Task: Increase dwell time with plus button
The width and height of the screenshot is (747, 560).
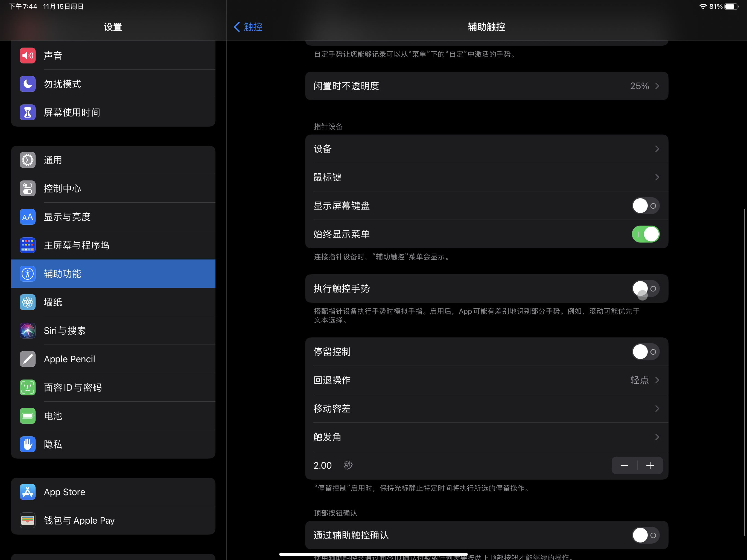Action: click(x=650, y=465)
